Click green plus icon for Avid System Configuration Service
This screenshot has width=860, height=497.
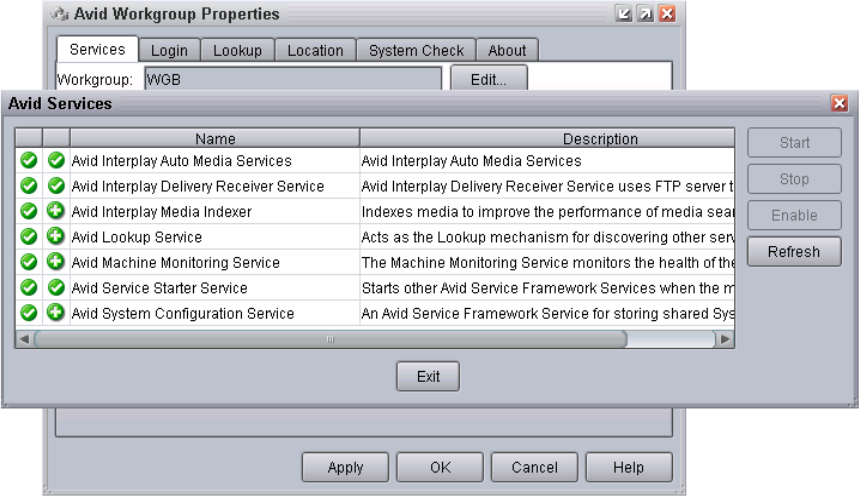tap(56, 313)
